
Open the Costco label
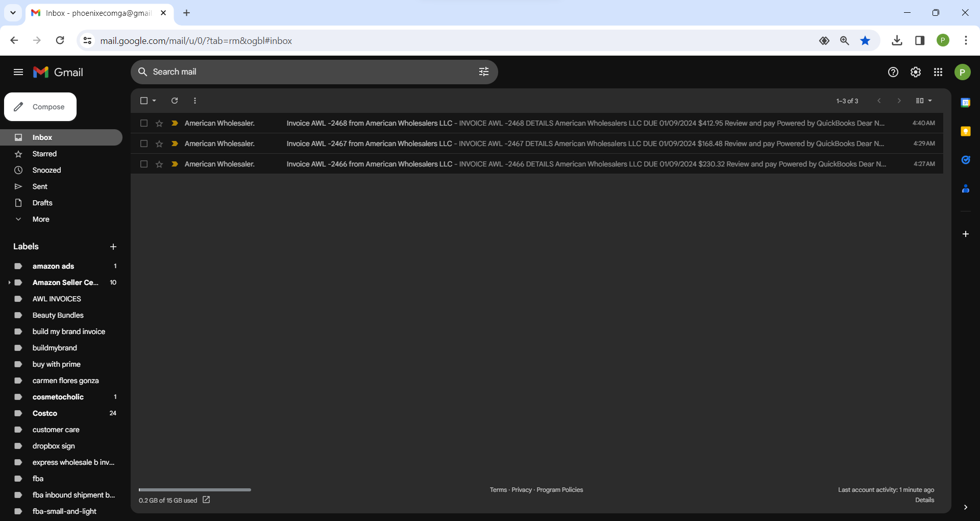click(61, 413)
